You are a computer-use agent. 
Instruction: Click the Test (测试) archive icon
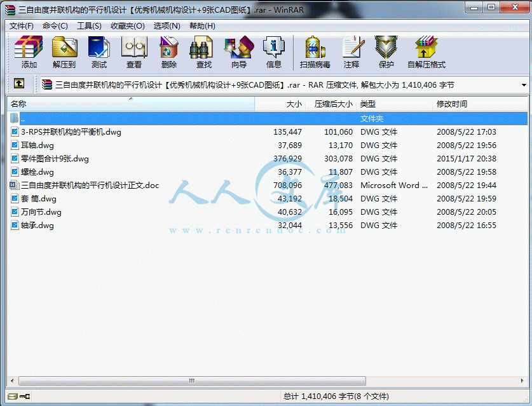pyautogui.click(x=99, y=47)
